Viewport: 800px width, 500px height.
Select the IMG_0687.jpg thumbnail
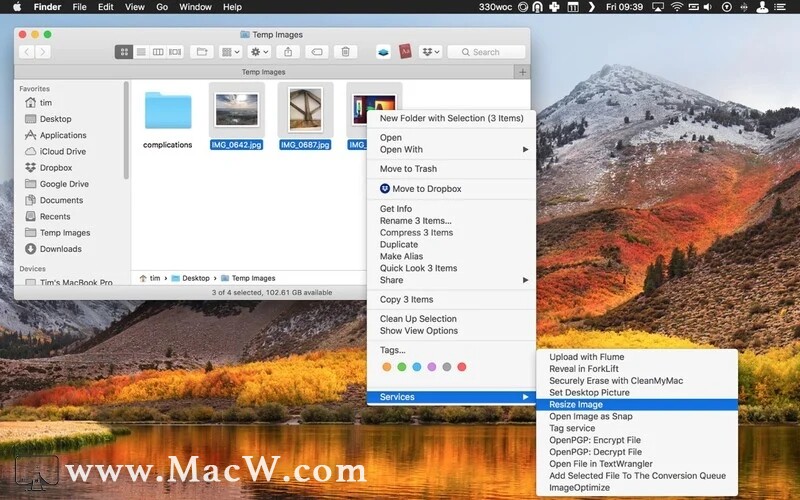point(306,109)
